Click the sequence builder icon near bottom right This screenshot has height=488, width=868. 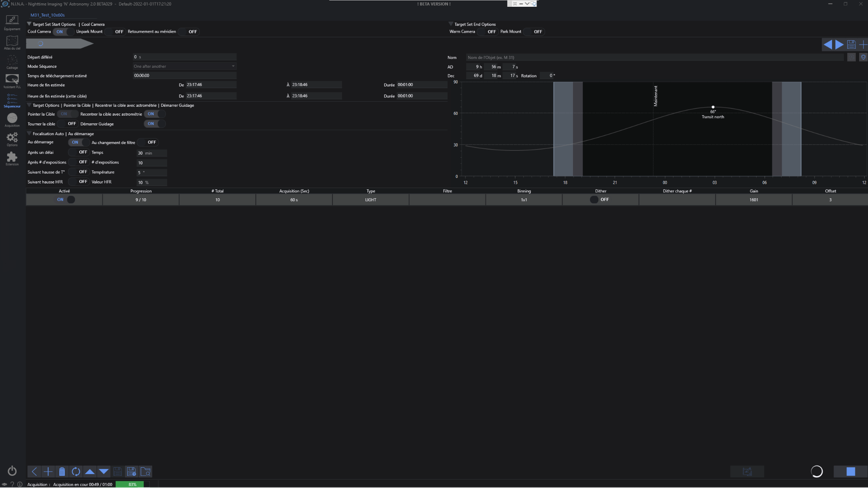tap(747, 471)
